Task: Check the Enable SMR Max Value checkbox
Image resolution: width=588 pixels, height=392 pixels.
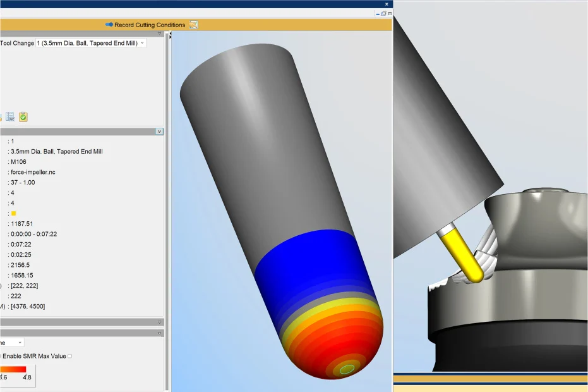Action: coord(69,356)
